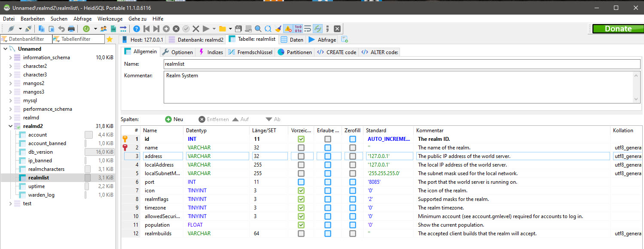644x249 pixels.
Task: Open the session manager plug icon
Action: 11,29
